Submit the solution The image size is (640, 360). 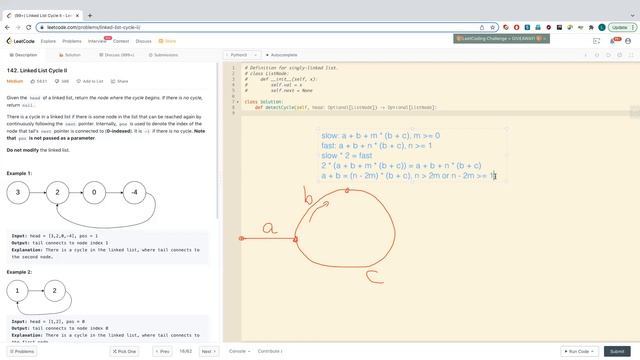coord(617,351)
